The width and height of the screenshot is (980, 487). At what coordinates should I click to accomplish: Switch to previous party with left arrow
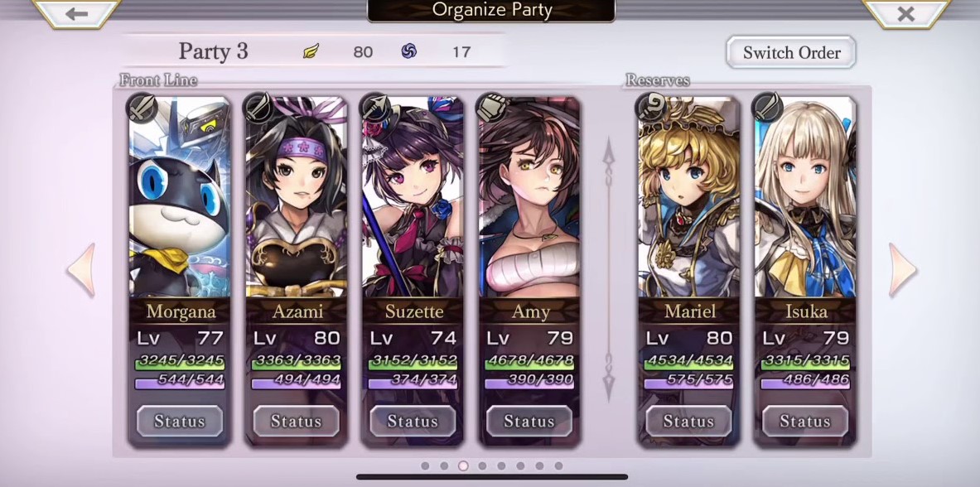pyautogui.click(x=83, y=270)
